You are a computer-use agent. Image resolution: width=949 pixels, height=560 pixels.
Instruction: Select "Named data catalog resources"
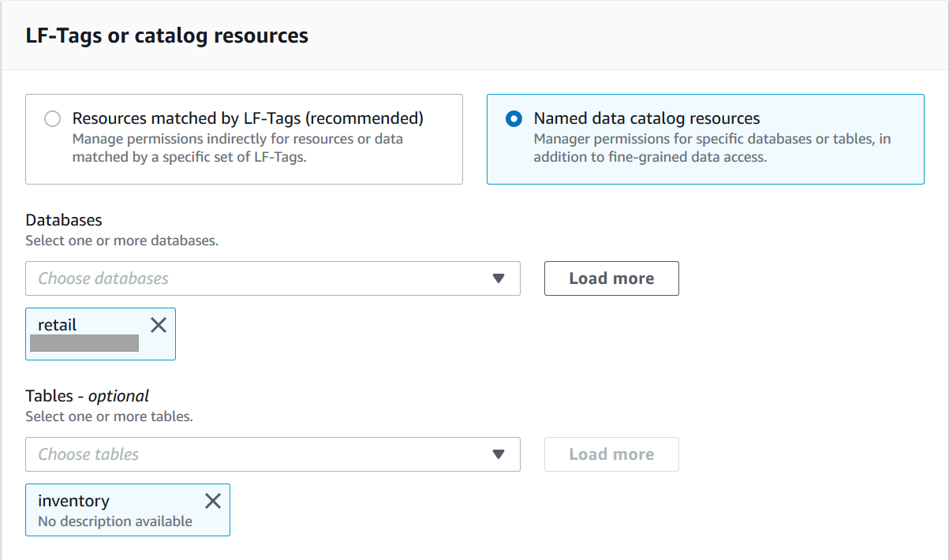coord(514,118)
